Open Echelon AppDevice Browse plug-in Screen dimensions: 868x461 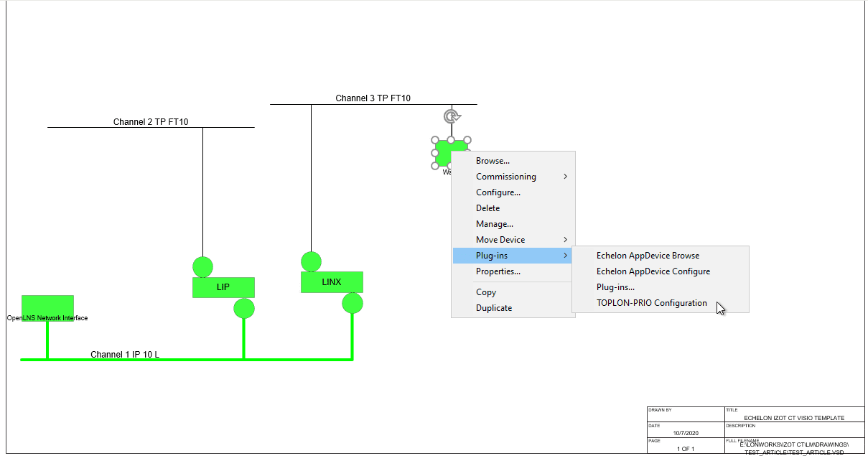pyautogui.click(x=647, y=256)
